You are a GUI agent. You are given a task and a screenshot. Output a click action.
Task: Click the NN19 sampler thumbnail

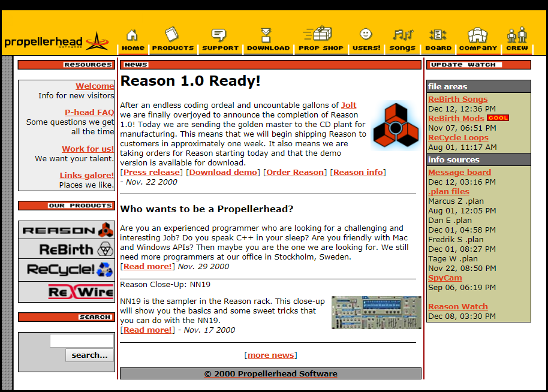pyautogui.click(x=377, y=312)
